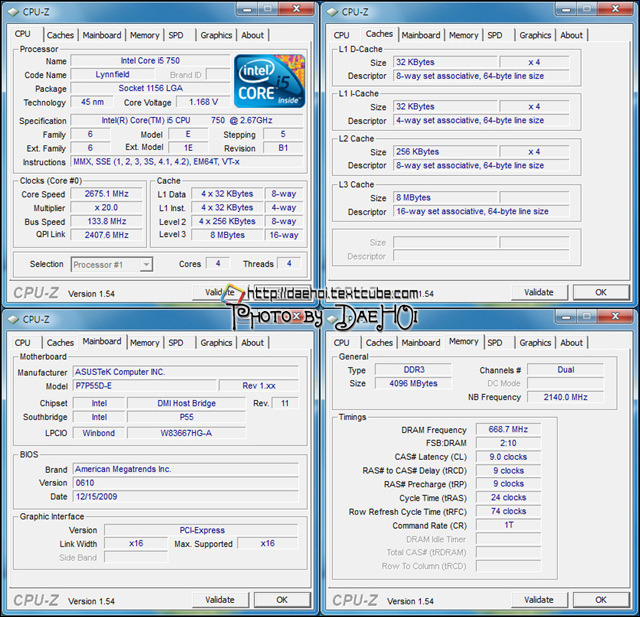Viewport: 640px width, 617px height.
Task: Open Caches tab in top-left window
Action: [60, 35]
